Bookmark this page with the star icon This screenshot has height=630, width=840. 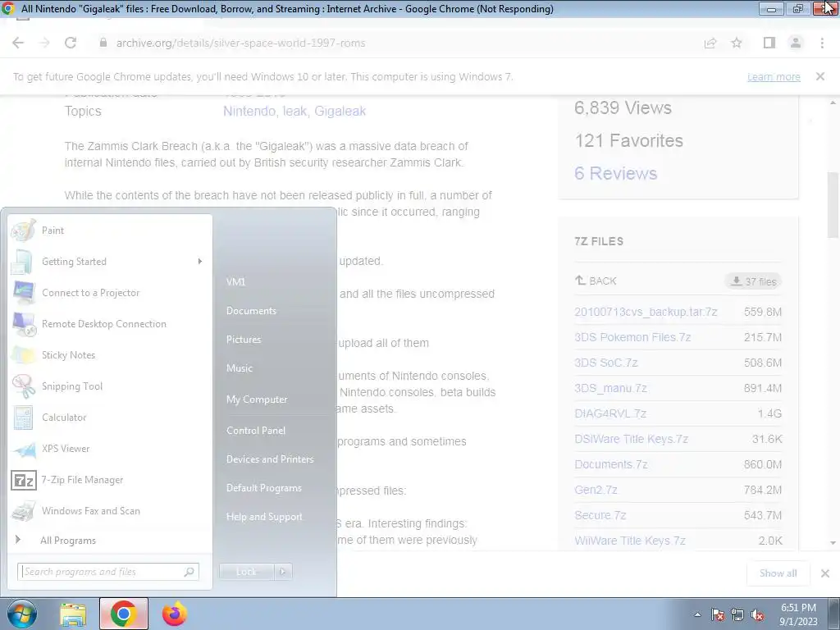coord(737,43)
